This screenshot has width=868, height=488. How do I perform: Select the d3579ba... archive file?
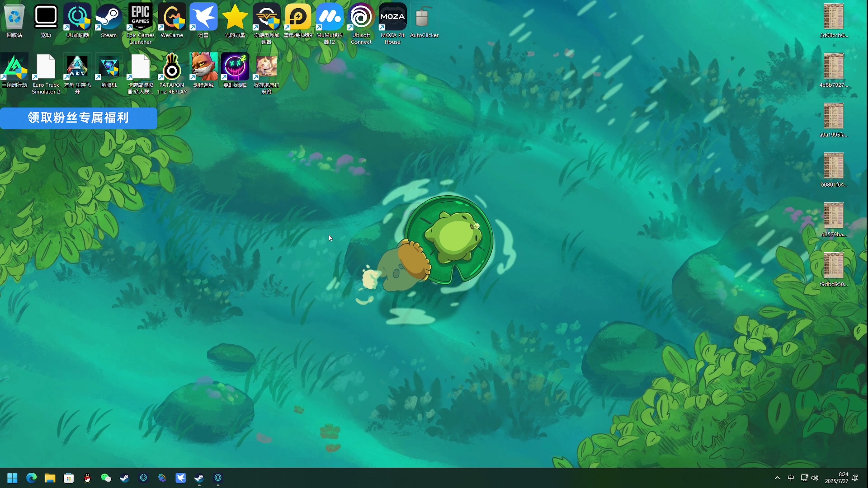point(834,220)
